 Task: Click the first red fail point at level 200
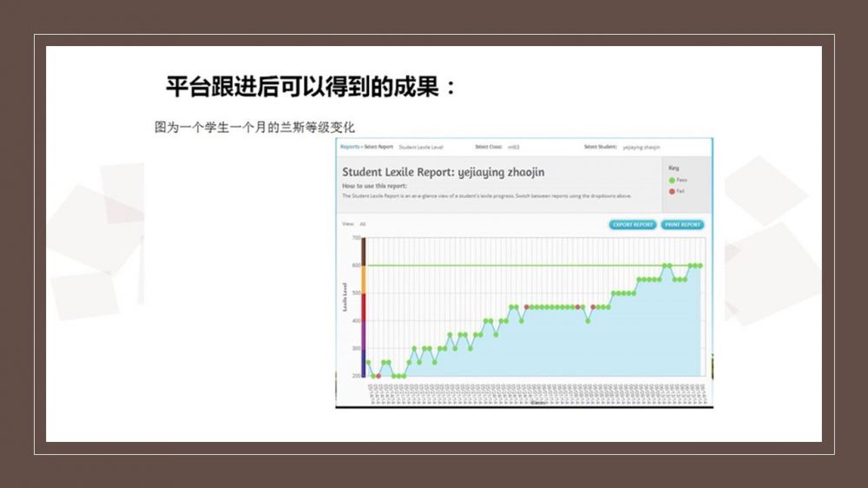tap(378, 376)
